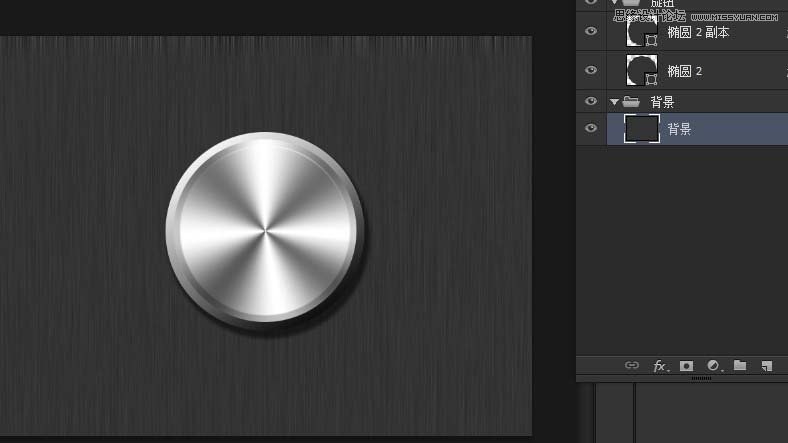788x443 pixels.
Task: Open the fx layer style menu
Action: pos(660,366)
